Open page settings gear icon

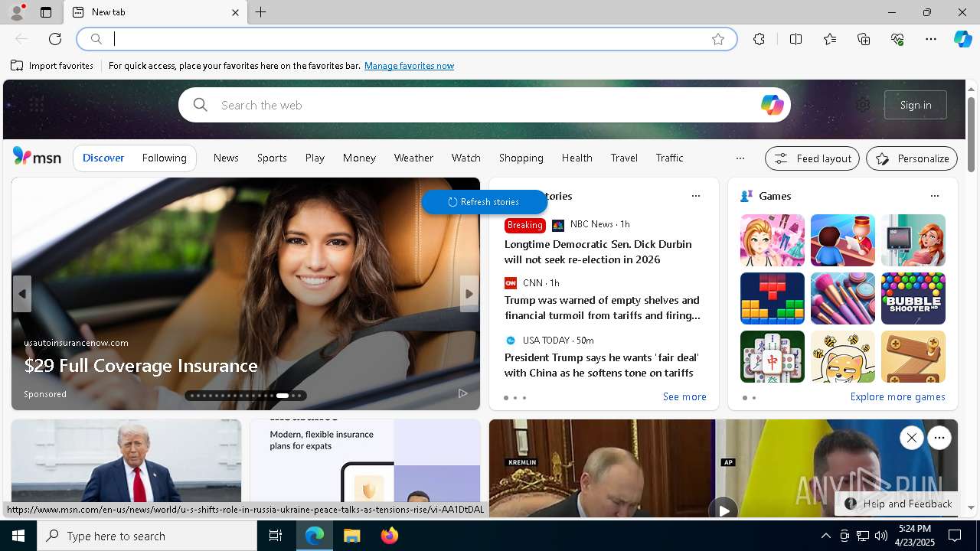(x=863, y=105)
